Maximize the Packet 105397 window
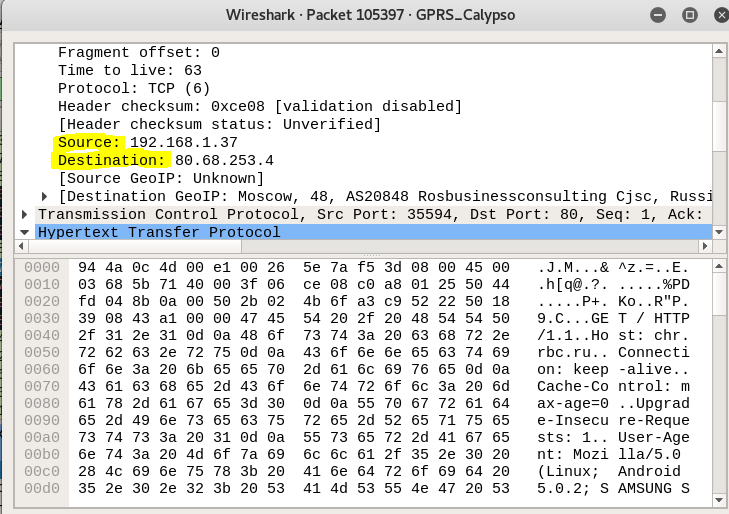Image resolution: width=729 pixels, height=514 pixels. click(x=689, y=15)
